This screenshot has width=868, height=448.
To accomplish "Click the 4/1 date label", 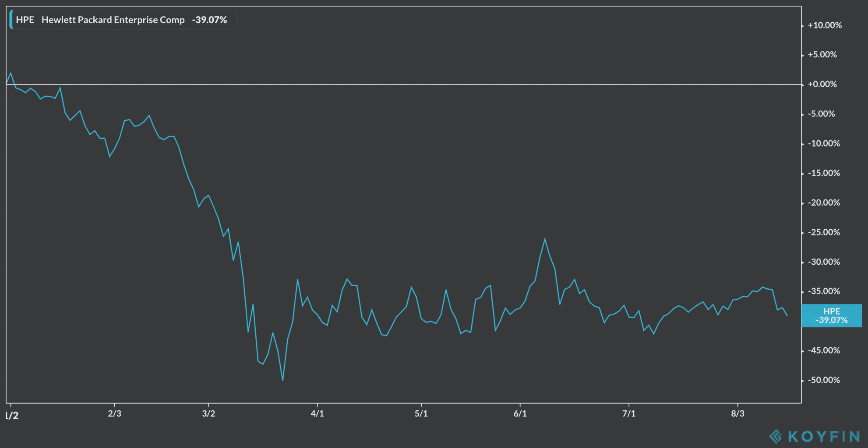I will 317,414.
